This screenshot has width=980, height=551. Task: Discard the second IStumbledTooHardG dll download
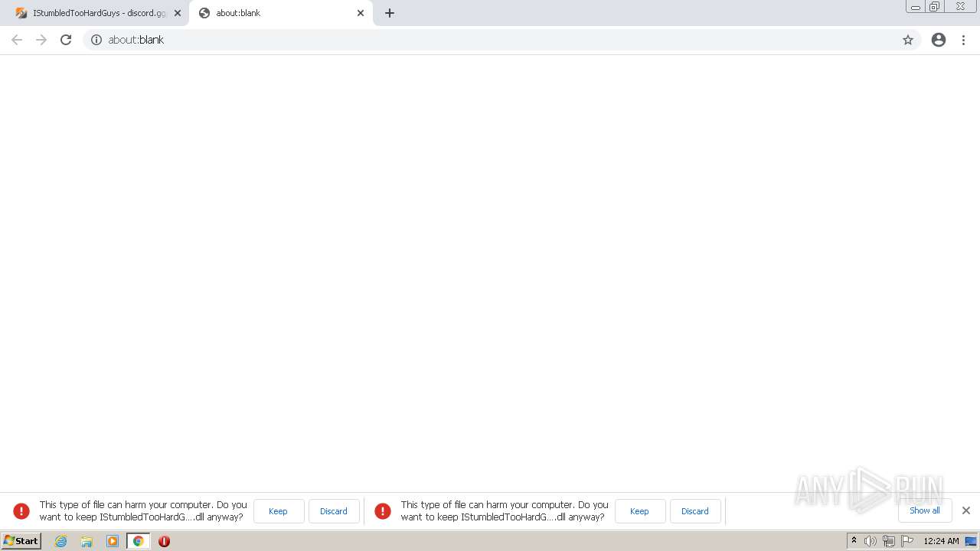[x=695, y=511]
